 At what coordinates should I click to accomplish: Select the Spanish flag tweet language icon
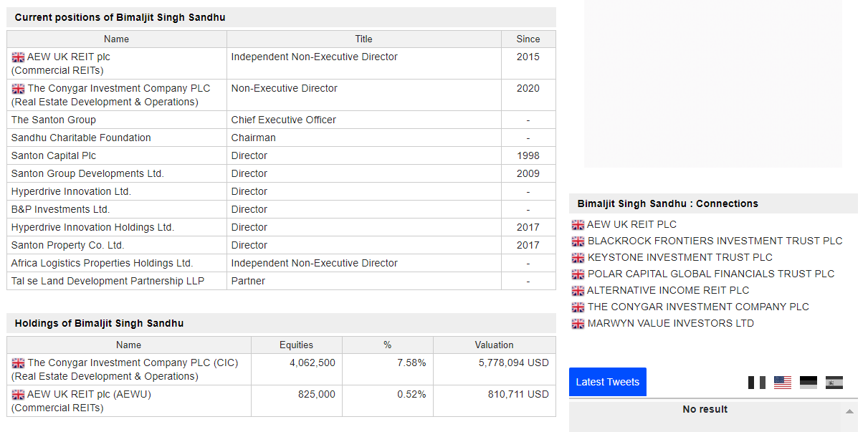[834, 383]
